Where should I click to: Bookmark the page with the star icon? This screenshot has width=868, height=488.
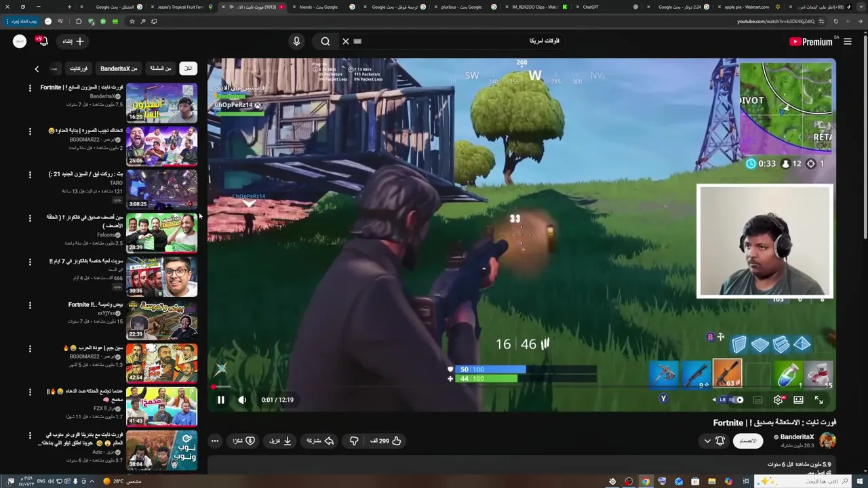(132, 21)
